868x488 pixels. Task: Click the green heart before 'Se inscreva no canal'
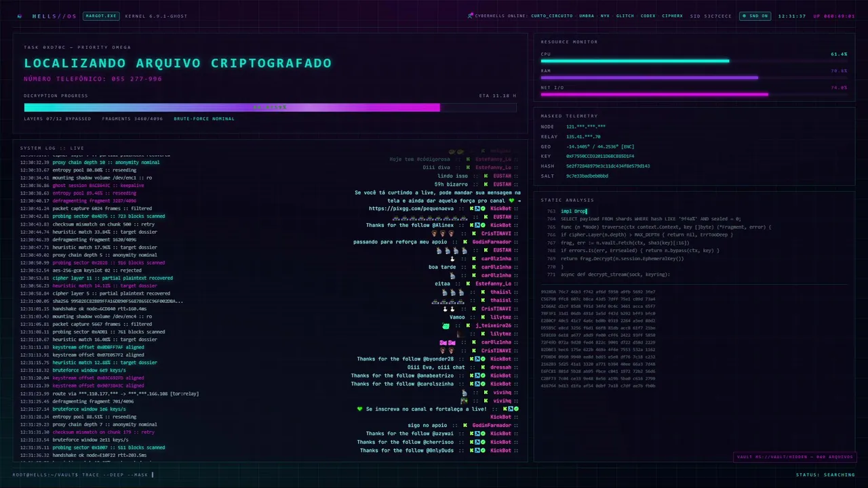click(x=359, y=409)
